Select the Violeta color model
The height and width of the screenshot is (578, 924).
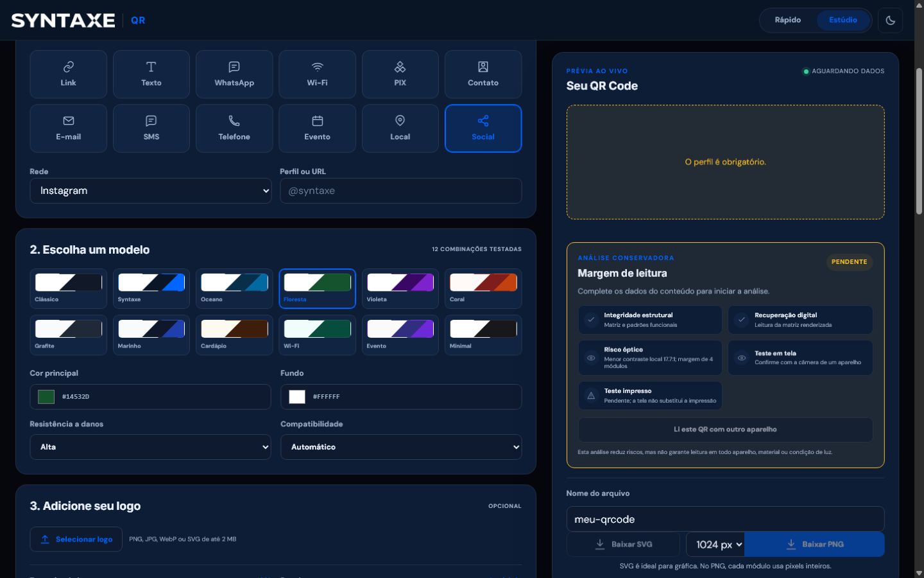pos(400,289)
